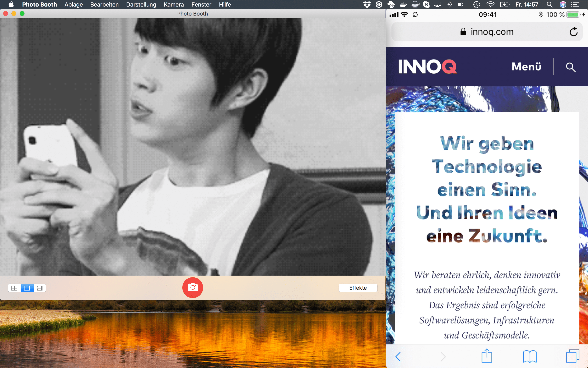Click the headline 'Wir geben Technologie einen Sinn.'
588x368 pixels.
(x=487, y=166)
